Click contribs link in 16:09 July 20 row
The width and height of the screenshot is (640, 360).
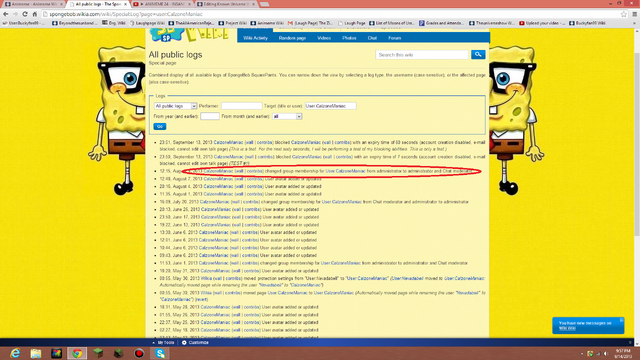(251, 202)
